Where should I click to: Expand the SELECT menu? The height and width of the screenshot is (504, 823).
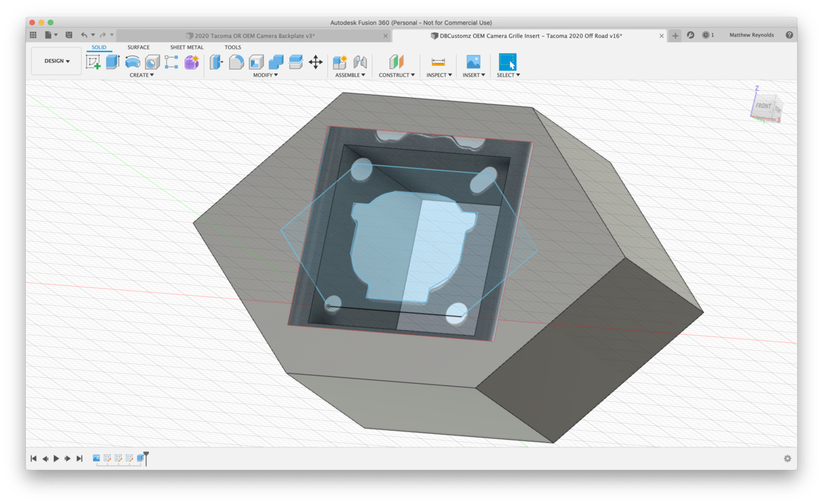(509, 75)
